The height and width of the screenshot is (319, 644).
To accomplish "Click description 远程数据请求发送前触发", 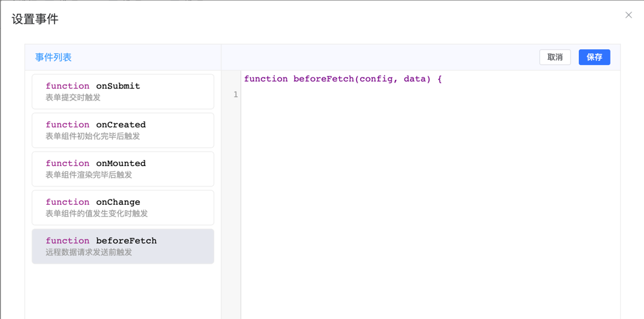I will pos(89,253).
